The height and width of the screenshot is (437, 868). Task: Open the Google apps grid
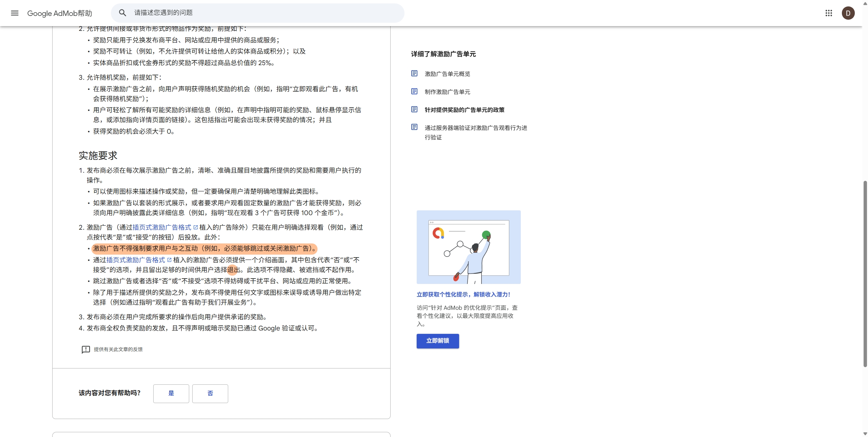(829, 13)
